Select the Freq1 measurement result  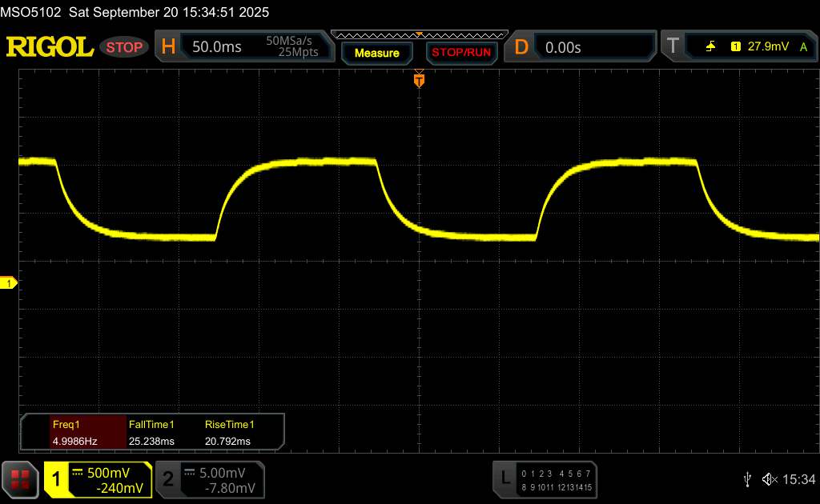pyautogui.click(x=73, y=433)
